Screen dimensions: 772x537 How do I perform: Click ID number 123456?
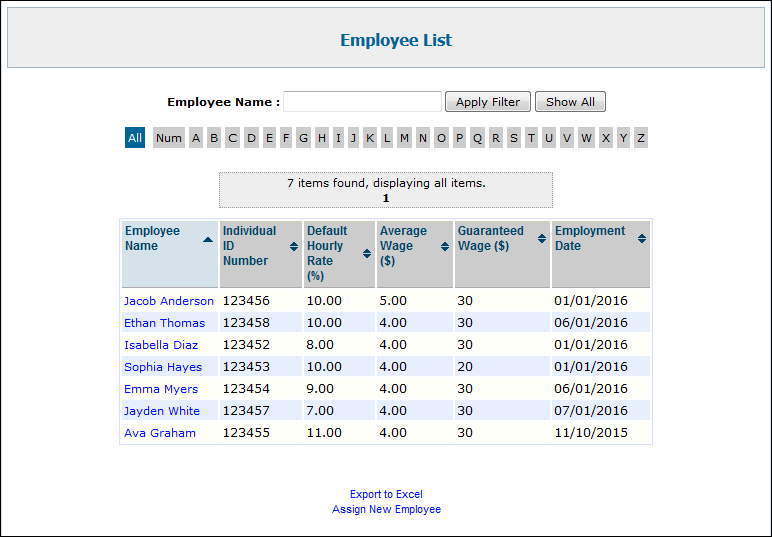tap(246, 301)
